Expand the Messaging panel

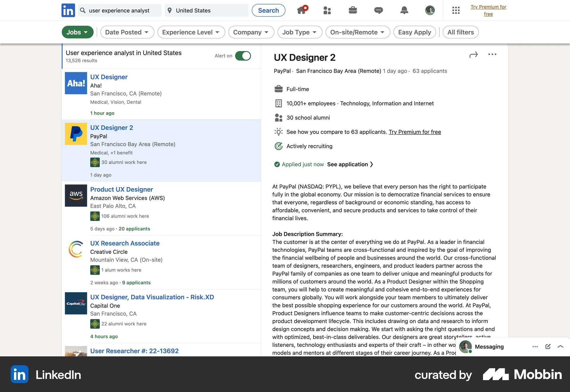click(x=560, y=347)
